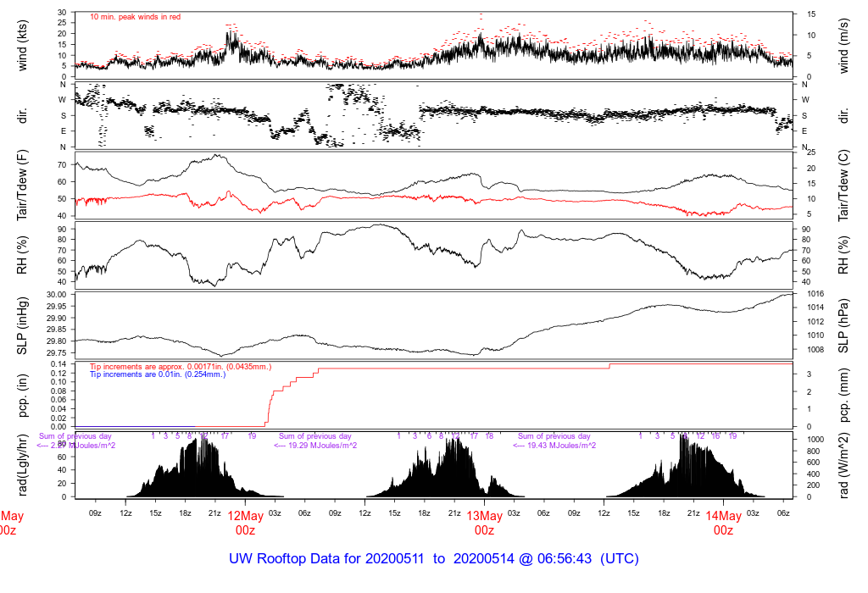Click the red '13May 00z' date marker

coord(484,523)
